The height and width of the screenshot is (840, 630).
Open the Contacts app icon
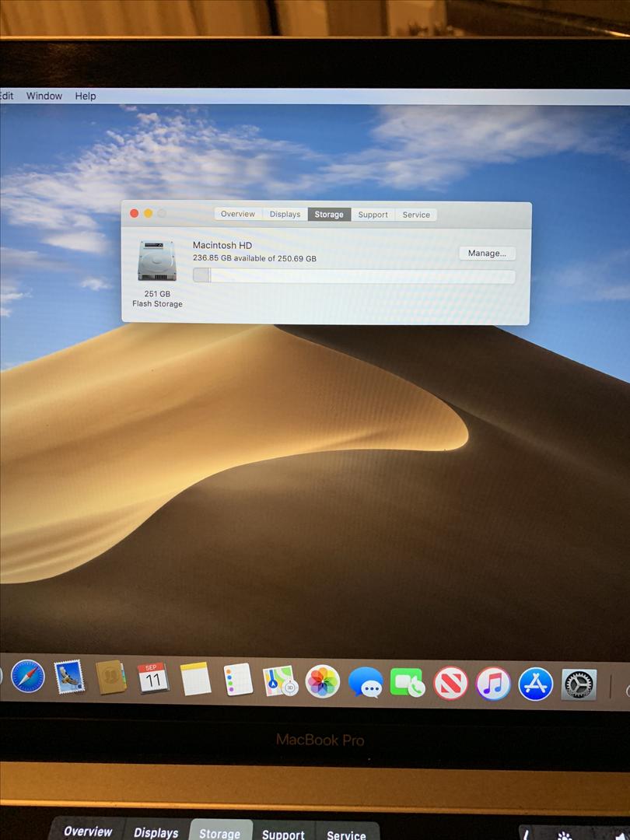click(111, 677)
